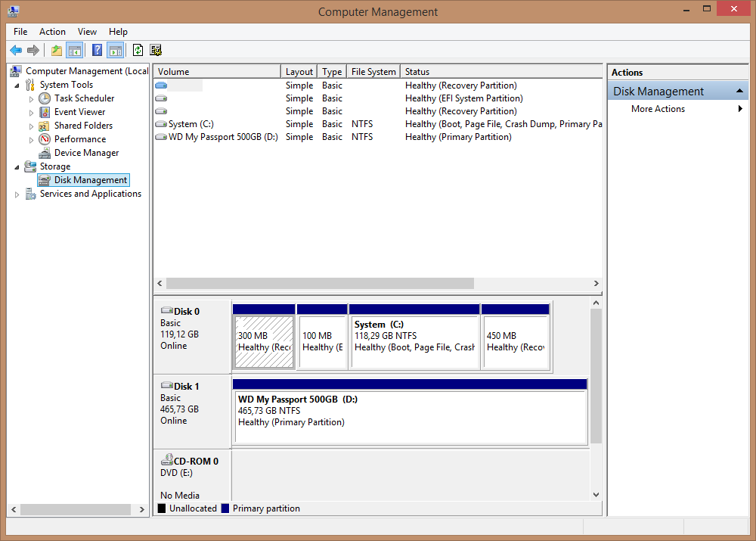This screenshot has width=756, height=541.
Task: Select the Disk Management tree item
Action: pyautogui.click(x=83, y=180)
